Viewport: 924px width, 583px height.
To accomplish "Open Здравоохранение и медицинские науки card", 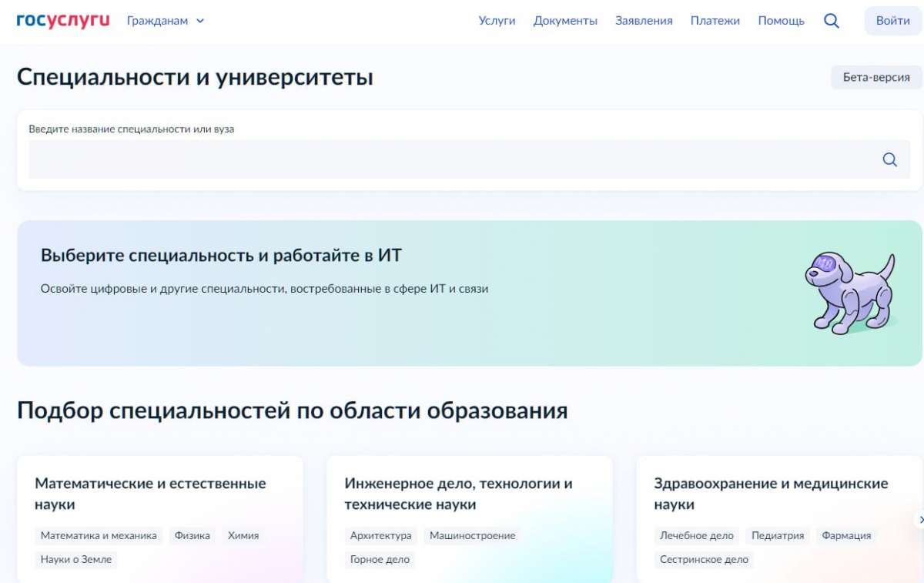I will pyautogui.click(x=770, y=494).
